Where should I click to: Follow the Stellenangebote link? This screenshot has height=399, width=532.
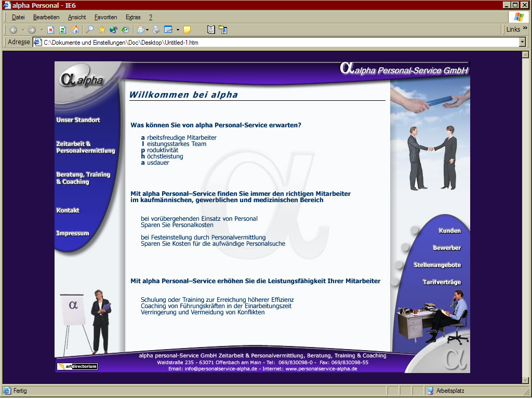pyautogui.click(x=437, y=265)
